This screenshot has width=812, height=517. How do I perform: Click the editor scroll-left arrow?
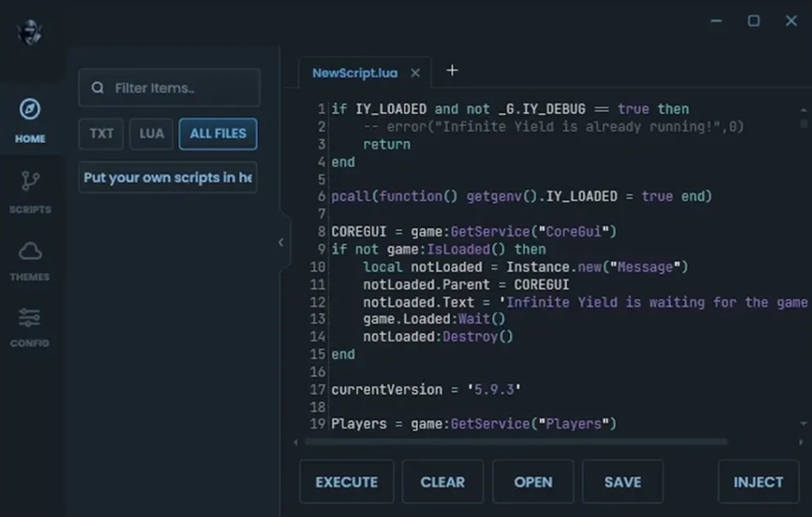[296, 442]
